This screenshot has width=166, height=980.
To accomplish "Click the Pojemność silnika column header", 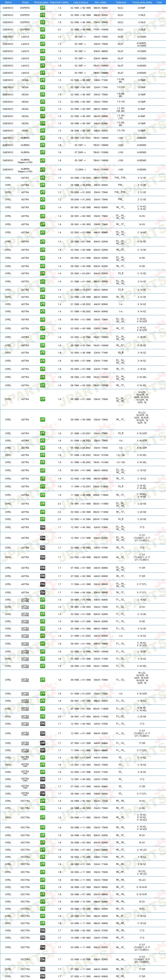I will pyautogui.click(x=59, y=2).
